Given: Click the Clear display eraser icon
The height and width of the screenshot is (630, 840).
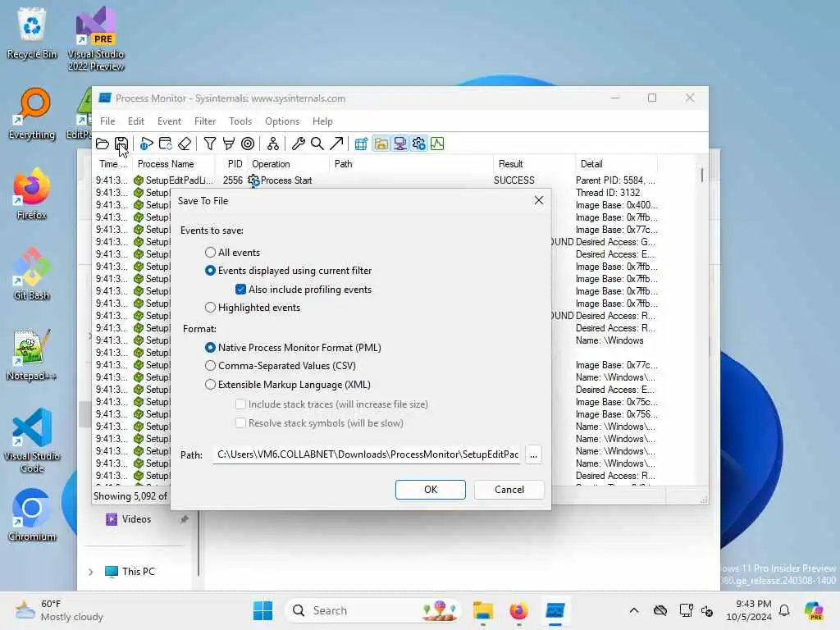Looking at the screenshot, I should [185, 144].
